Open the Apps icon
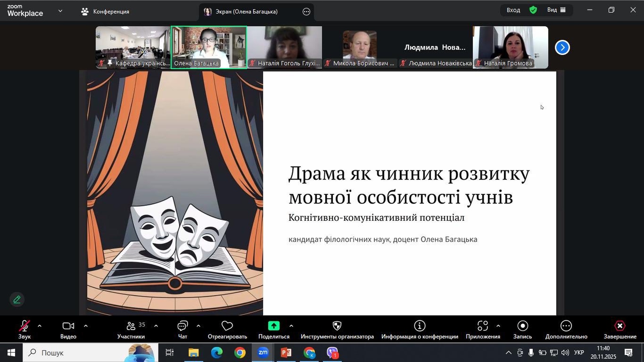 (x=482, y=326)
